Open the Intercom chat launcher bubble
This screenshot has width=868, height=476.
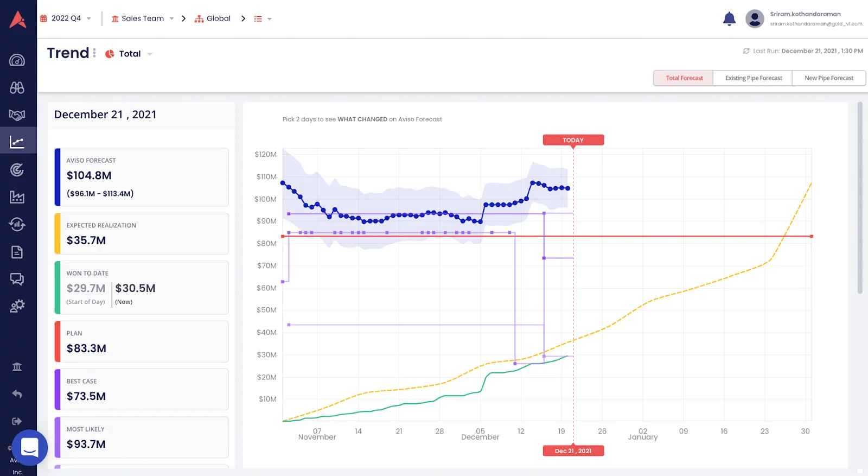click(29, 448)
